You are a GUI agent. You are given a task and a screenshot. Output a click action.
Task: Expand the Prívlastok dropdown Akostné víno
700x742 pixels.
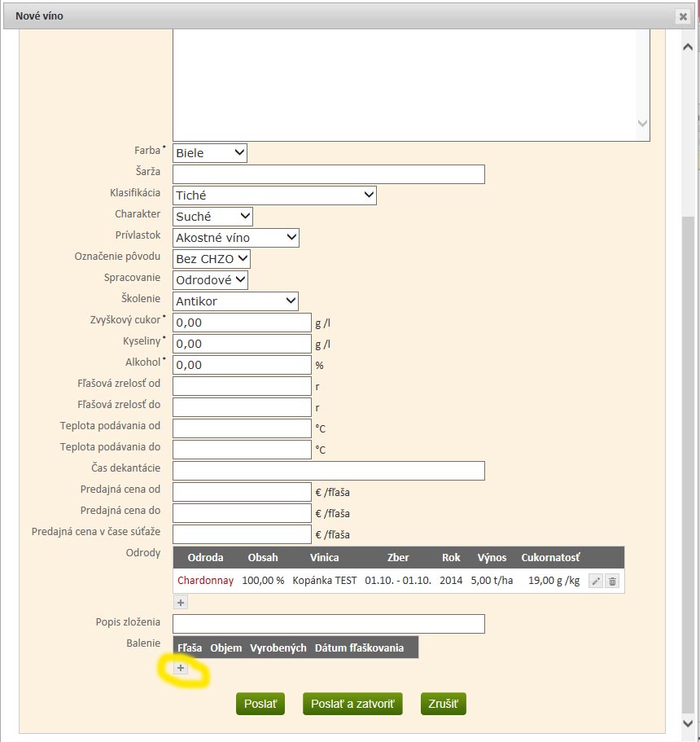tap(236, 238)
